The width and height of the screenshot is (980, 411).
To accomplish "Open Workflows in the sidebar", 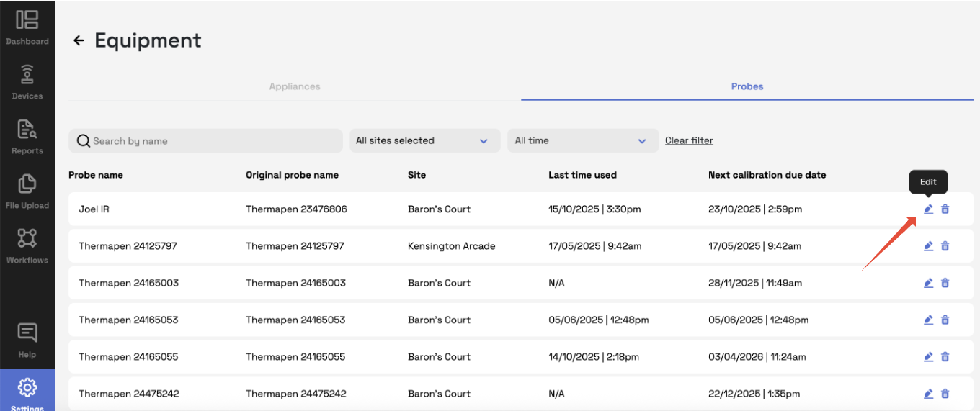I will click(27, 246).
